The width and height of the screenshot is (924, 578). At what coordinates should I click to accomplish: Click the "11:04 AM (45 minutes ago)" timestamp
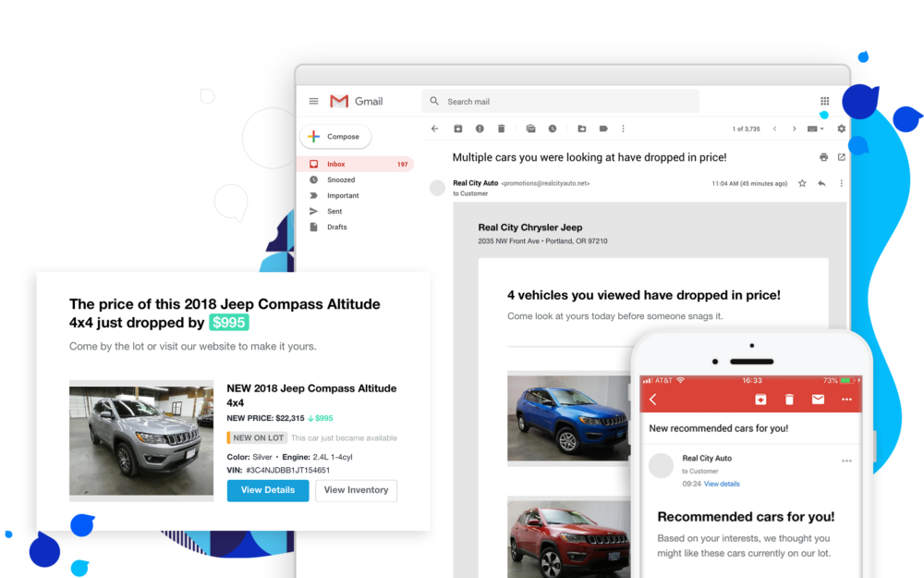tap(749, 183)
